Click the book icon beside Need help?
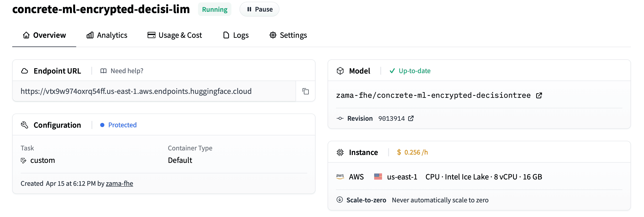 (x=103, y=71)
